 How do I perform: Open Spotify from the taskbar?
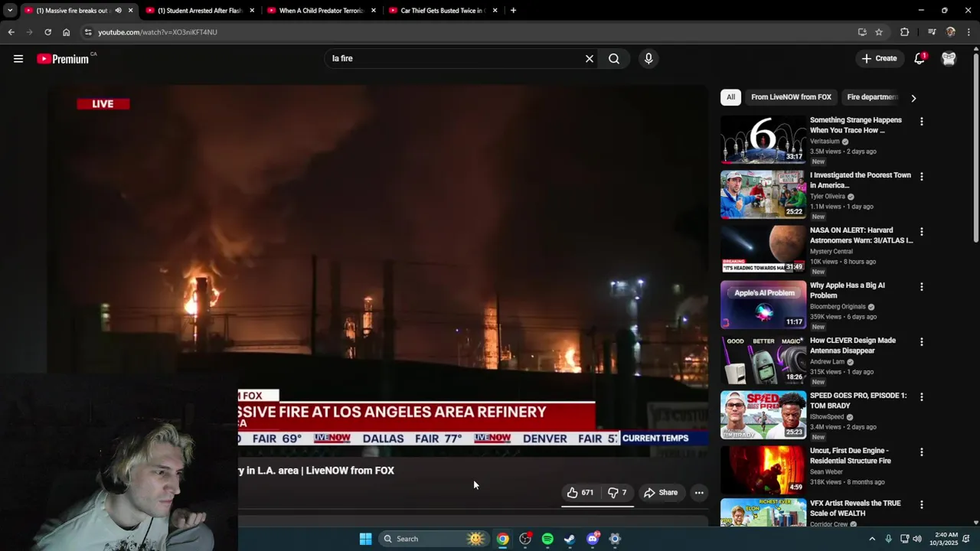point(547,539)
